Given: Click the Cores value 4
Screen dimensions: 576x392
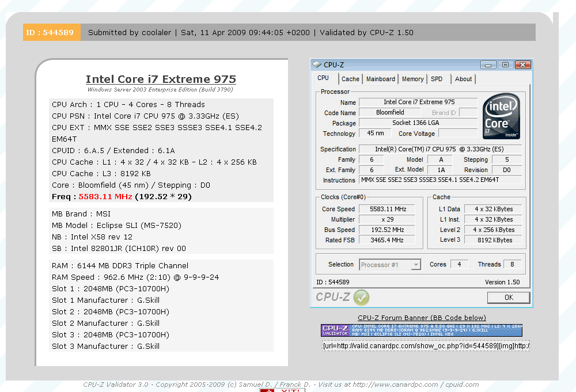Looking at the screenshot, I should (459, 264).
